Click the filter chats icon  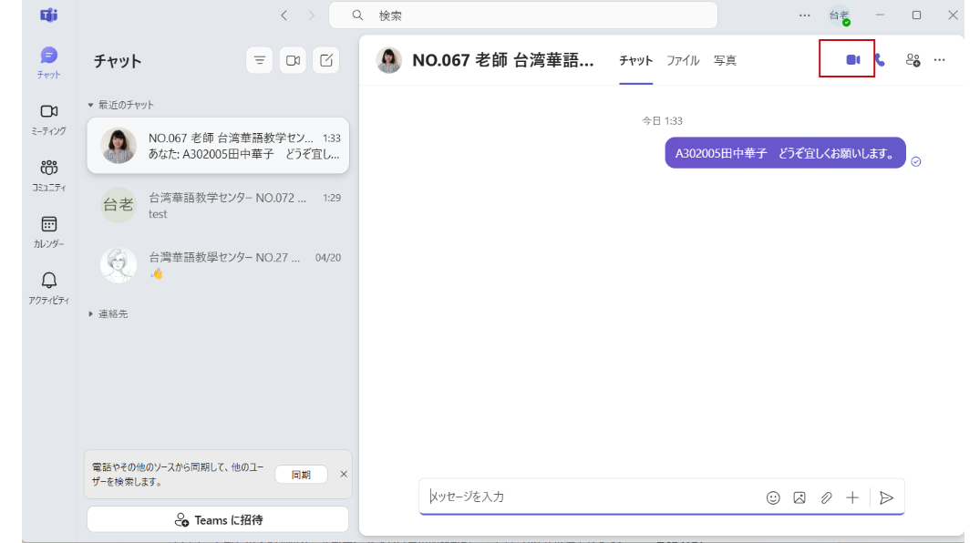point(260,60)
